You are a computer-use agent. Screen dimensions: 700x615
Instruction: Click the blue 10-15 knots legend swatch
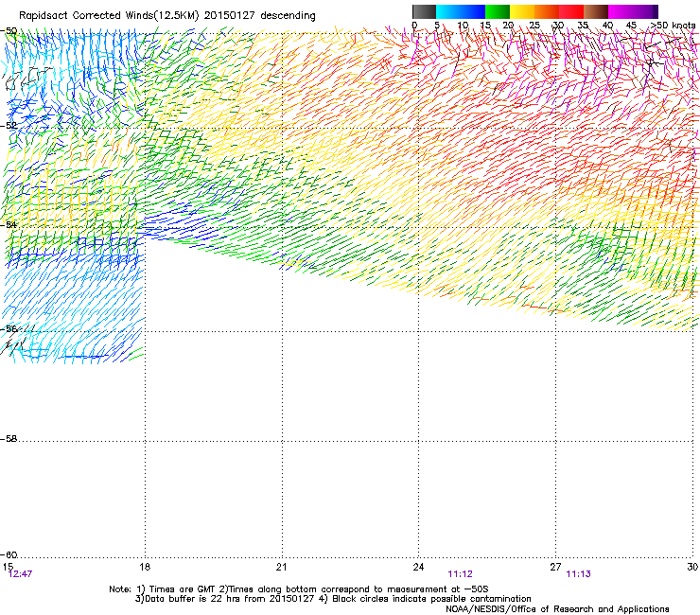[x=473, y=11]
